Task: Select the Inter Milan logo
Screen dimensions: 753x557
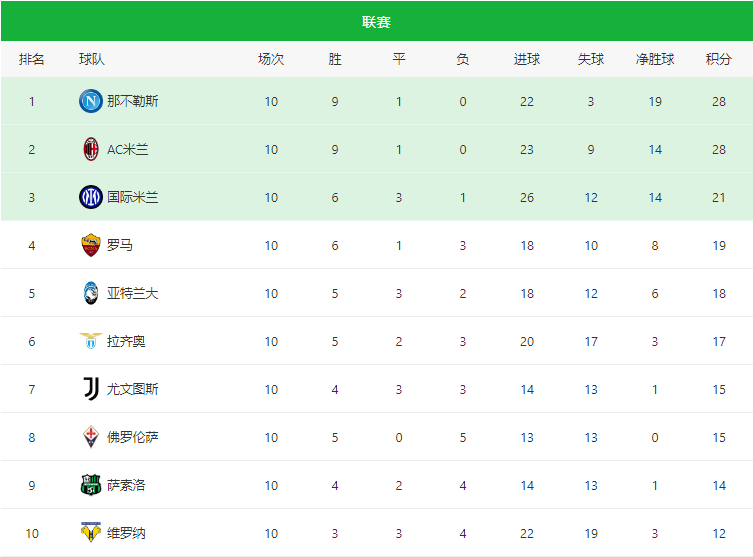Action: coord(91,197)
